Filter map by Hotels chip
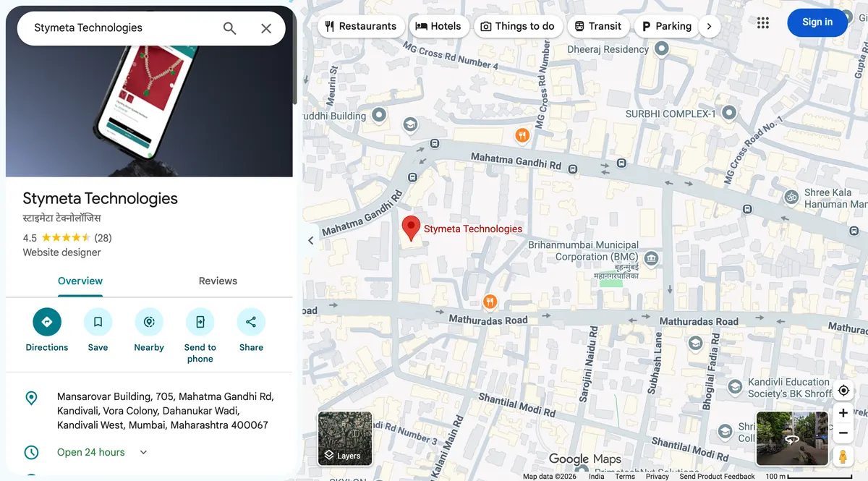Viewport: 868px width, 481px height. 438,26
